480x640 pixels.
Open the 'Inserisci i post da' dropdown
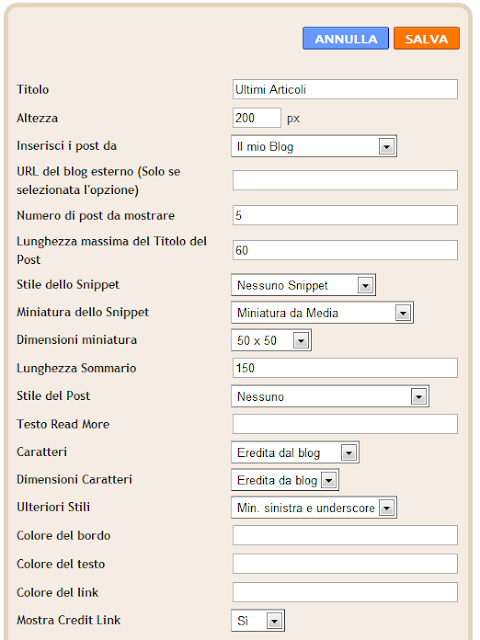tap(314, 146)
